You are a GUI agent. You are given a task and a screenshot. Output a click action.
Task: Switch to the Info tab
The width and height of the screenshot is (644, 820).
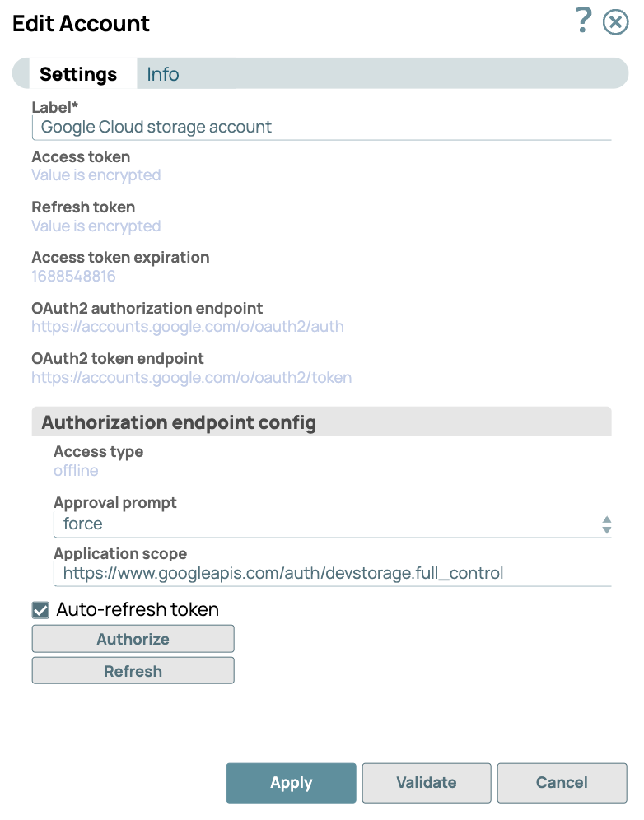click(162, 74)
